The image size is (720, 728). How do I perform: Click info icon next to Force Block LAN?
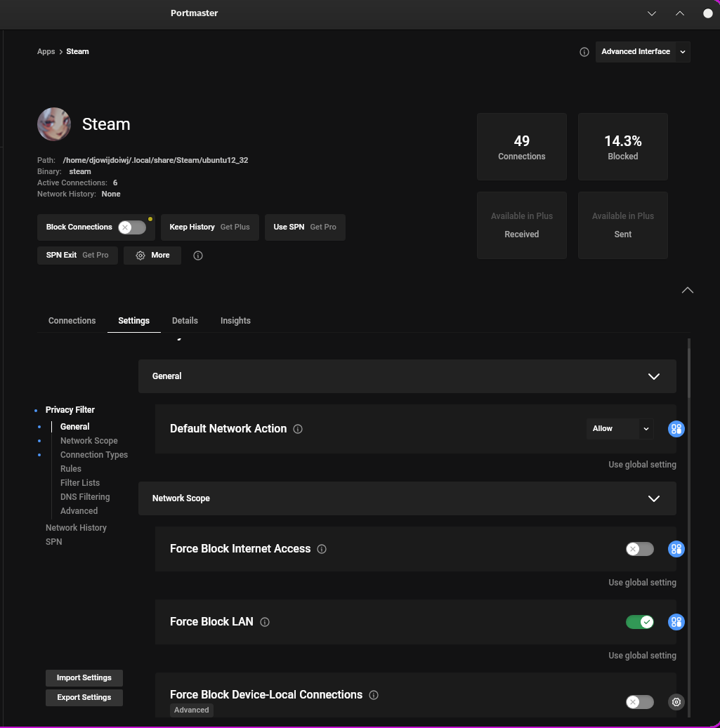[265, 622]
